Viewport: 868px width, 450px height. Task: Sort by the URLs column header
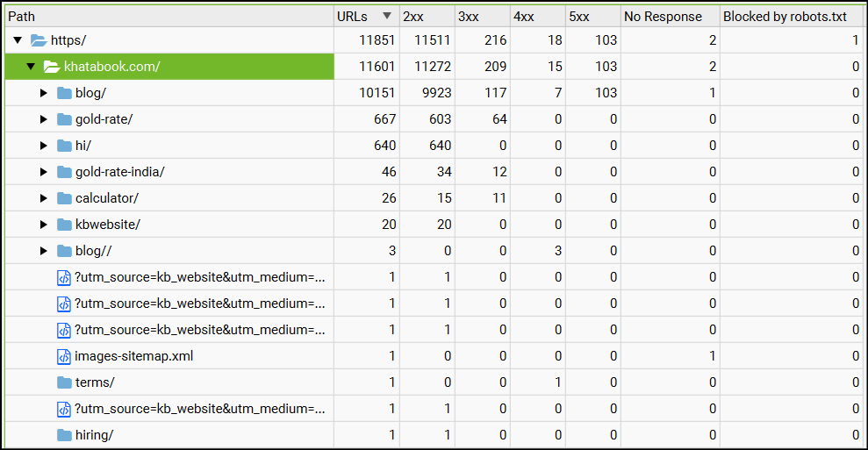355,16
